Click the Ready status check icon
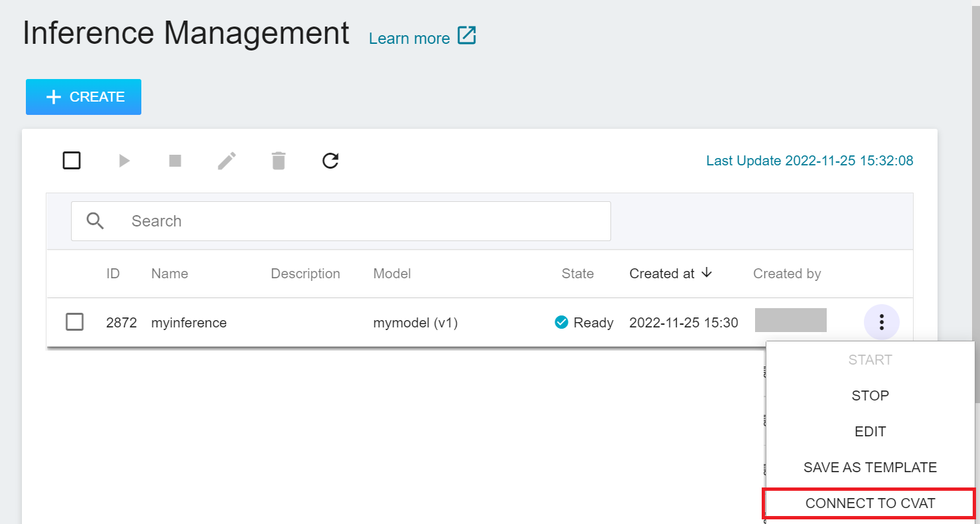The image size is (980, 524). [x=561, y=323]
